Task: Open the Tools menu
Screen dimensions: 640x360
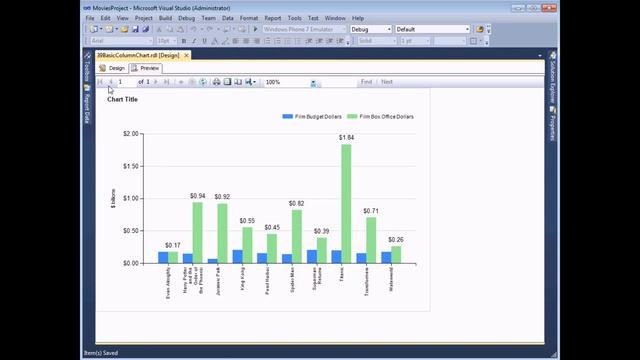Action: coord(294,18)
